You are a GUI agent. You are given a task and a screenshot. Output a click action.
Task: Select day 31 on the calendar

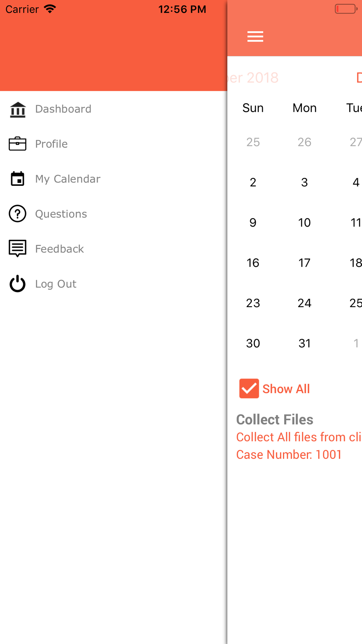click(x=304, y=343)
